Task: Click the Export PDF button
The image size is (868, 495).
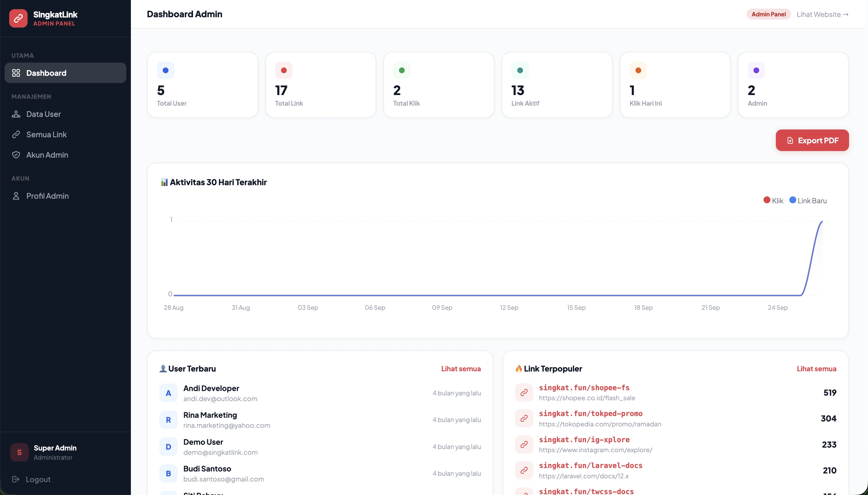Action: tap(812, 140)
